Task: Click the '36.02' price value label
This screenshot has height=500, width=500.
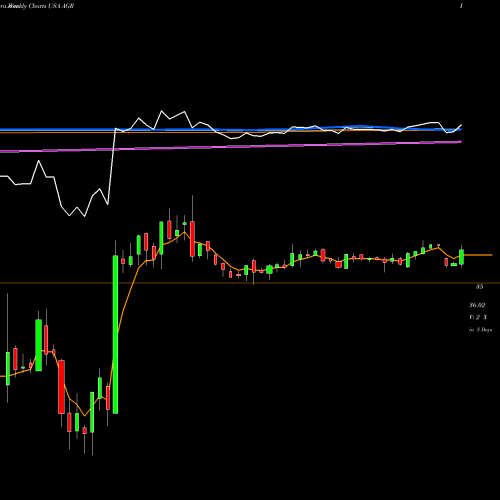Action: point(477,305)
